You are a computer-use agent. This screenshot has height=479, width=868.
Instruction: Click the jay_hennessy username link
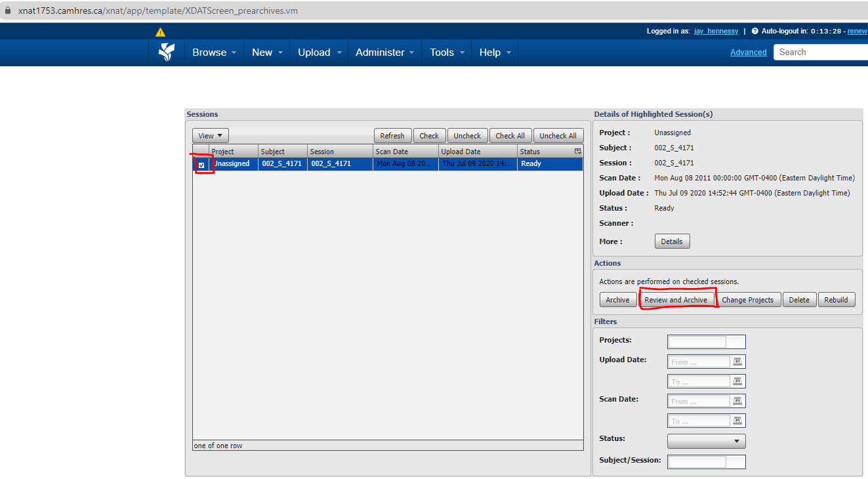pos(716,31)
